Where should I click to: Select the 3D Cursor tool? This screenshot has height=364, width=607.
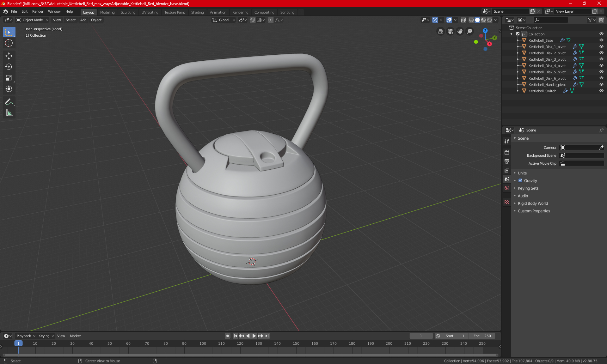pyautogui.click(x=9, y=43)
